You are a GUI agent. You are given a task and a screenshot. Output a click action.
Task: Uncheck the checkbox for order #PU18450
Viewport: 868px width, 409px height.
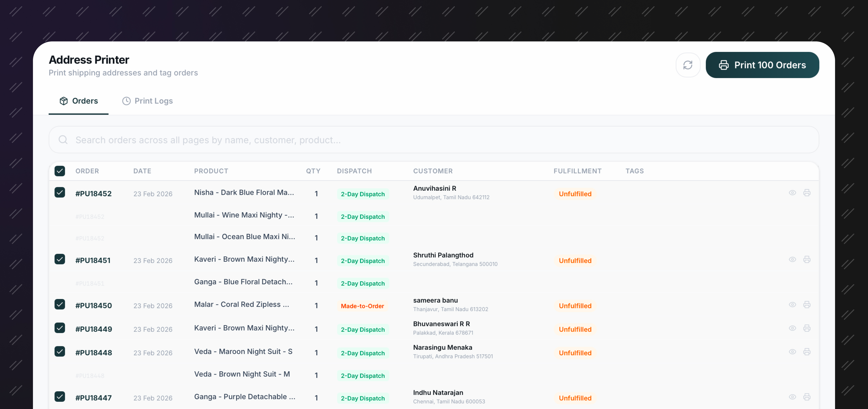point(60,304)
